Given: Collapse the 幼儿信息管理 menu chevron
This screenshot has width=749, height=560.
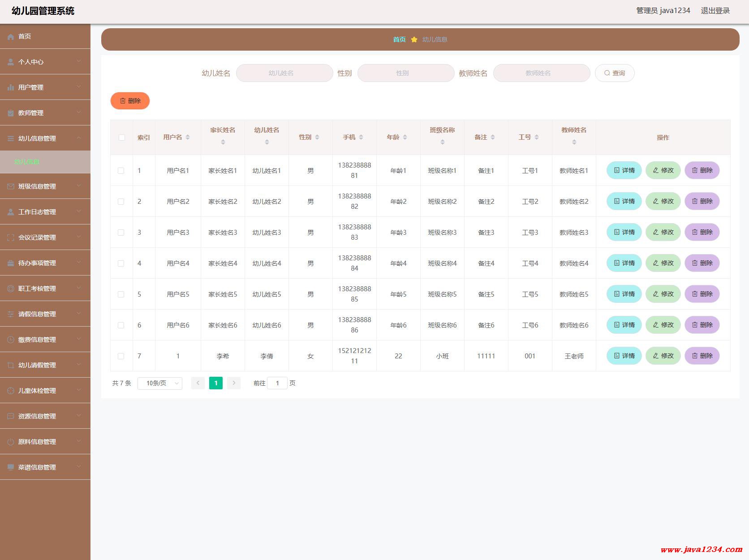Looking at the screenshot, I should pyautogui.click(x=79, y=138).
